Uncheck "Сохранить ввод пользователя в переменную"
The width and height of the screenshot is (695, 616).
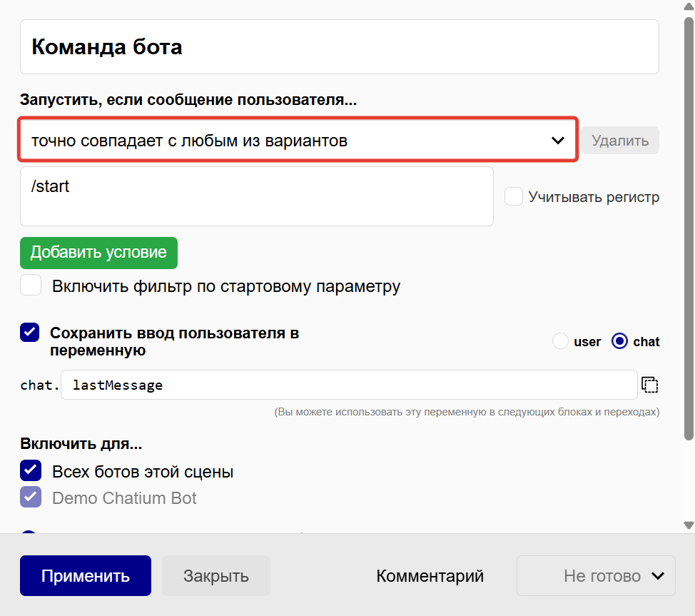[x=30, y=333]
